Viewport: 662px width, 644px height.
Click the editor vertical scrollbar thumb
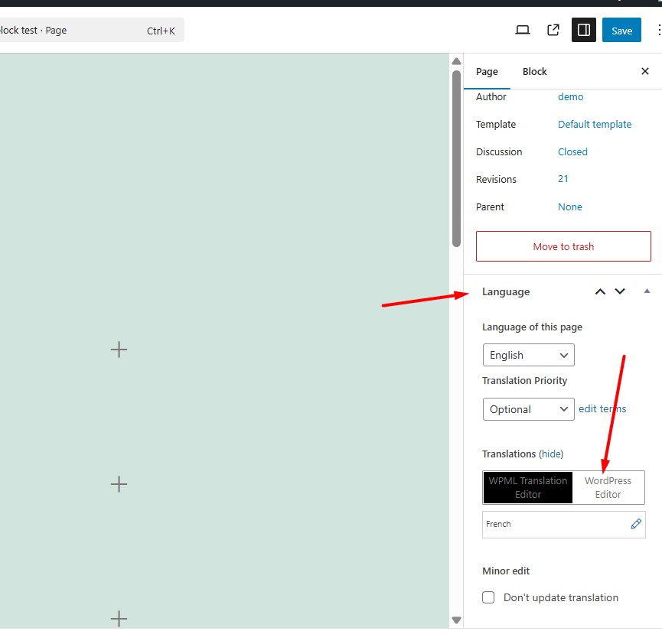(x=456, y=158)
